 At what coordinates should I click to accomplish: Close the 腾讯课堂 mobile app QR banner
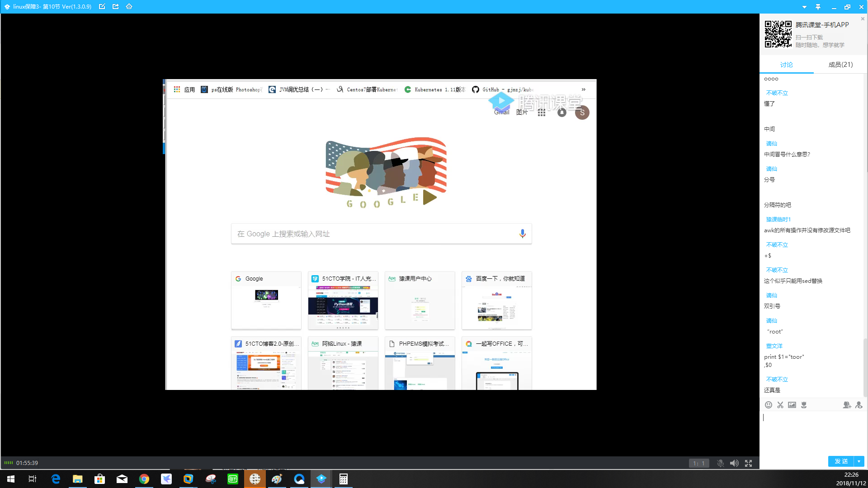coord(863,19)
